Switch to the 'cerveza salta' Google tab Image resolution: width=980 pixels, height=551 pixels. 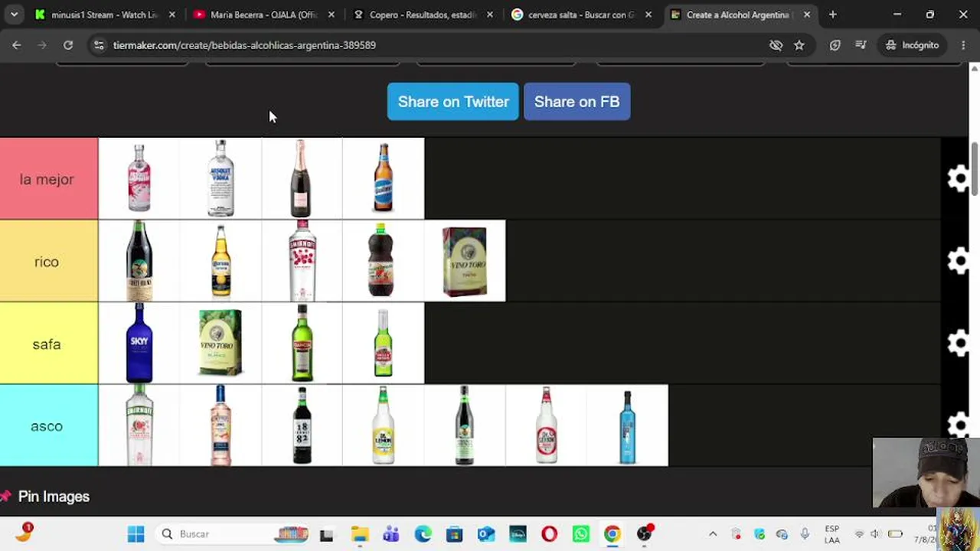(x=582, y=15)
